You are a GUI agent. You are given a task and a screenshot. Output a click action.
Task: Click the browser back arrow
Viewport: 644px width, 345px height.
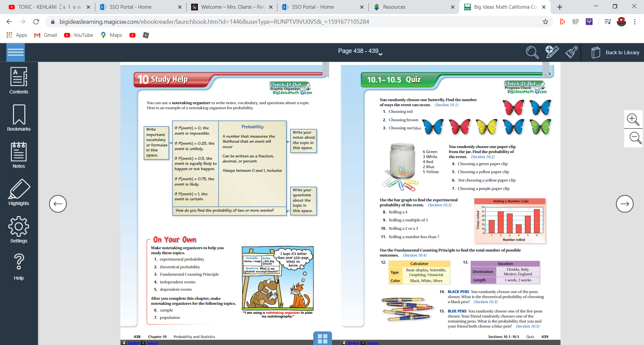coord(9,22)
